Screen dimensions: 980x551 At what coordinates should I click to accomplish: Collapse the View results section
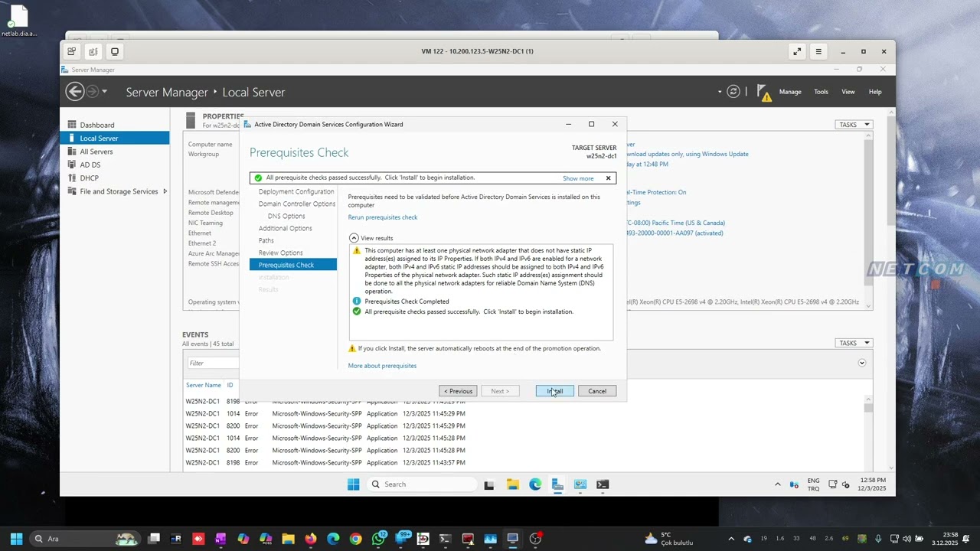point(354,238)
